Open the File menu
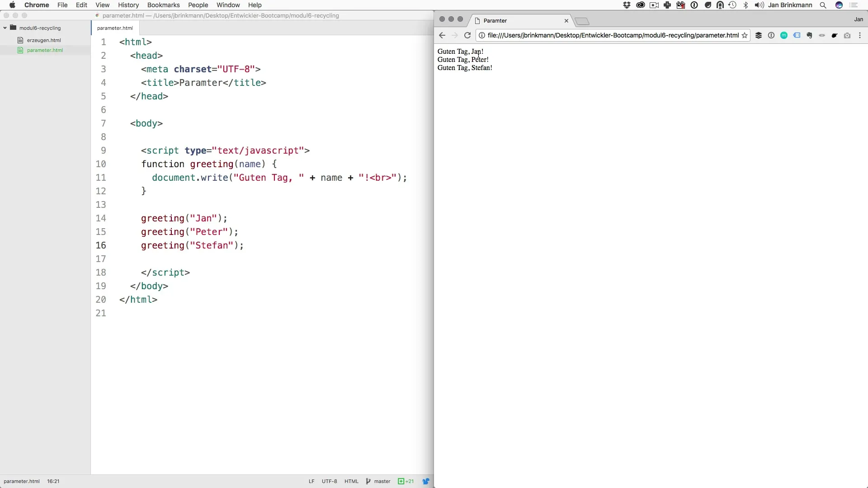 point(62,5)
